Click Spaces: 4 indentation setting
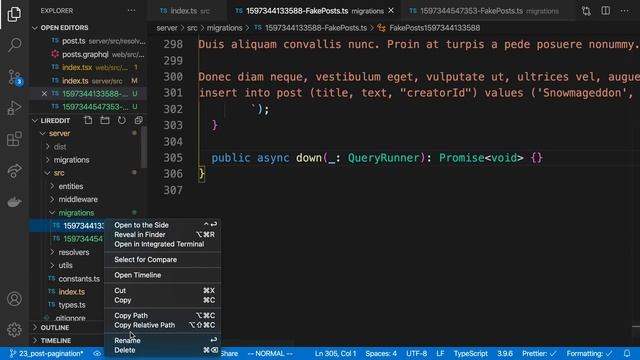This screenshot has height=360, width=640. (381, 353)
